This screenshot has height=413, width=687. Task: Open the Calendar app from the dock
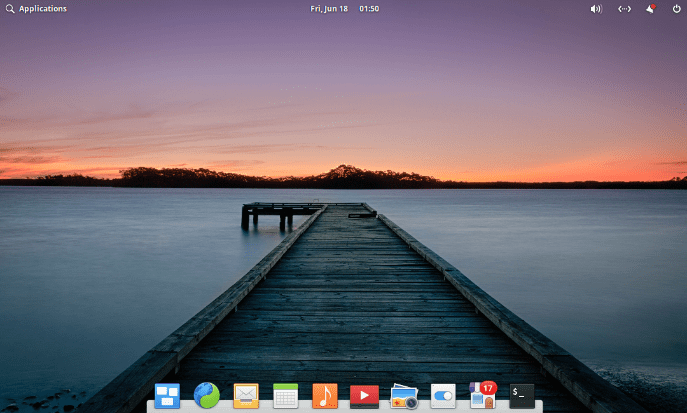tap(286, 396)
